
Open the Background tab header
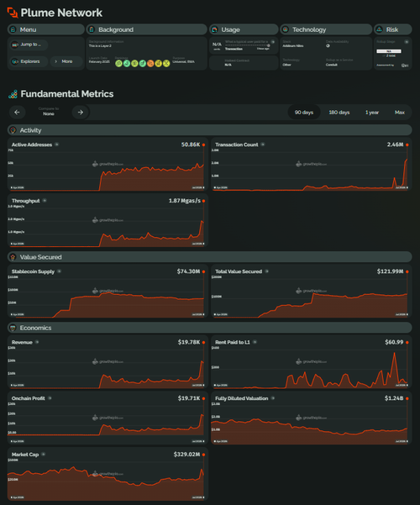(146, 29)
